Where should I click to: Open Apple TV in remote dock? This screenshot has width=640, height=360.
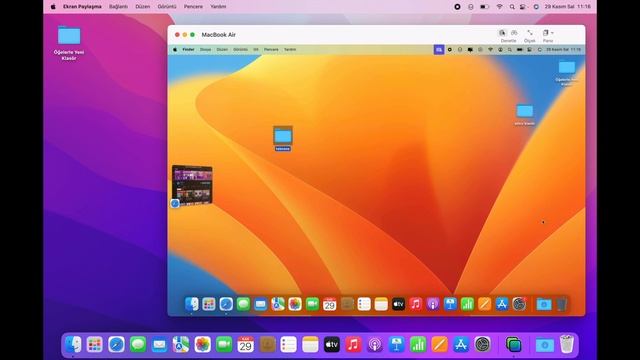click(398, 304)
